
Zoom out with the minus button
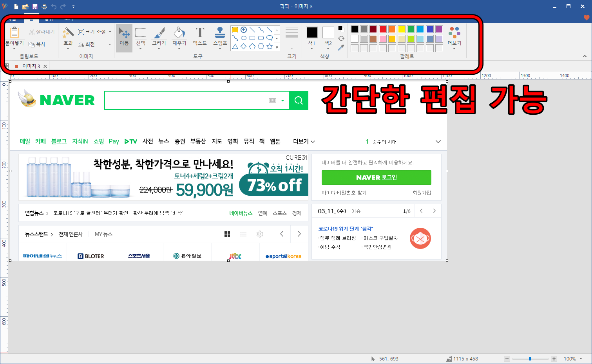(507, 359)
